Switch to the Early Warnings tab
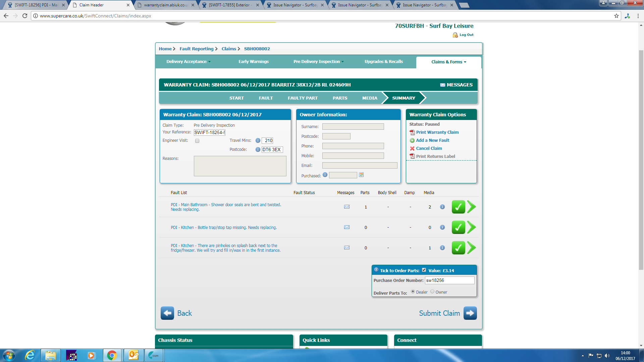 (253, 62)
